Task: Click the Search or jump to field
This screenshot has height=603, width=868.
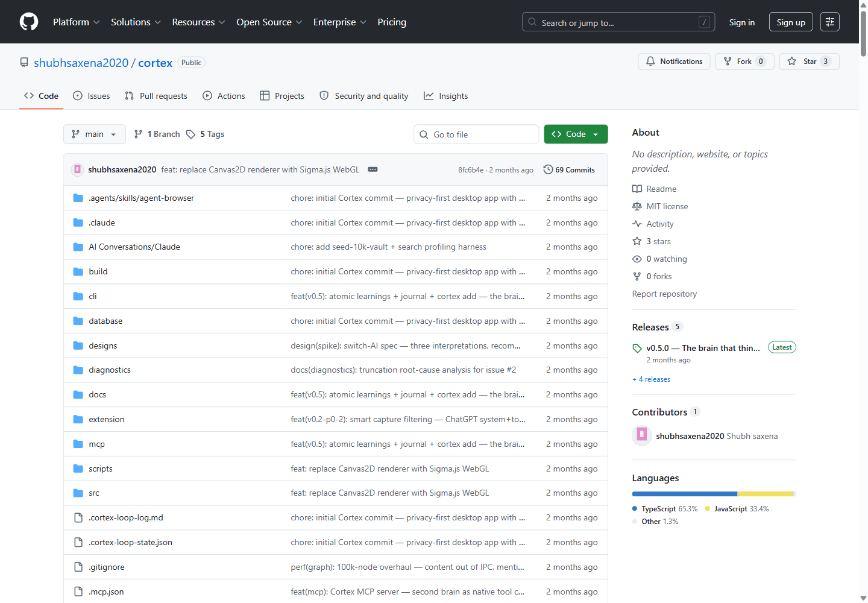Action: click(618, 22)
